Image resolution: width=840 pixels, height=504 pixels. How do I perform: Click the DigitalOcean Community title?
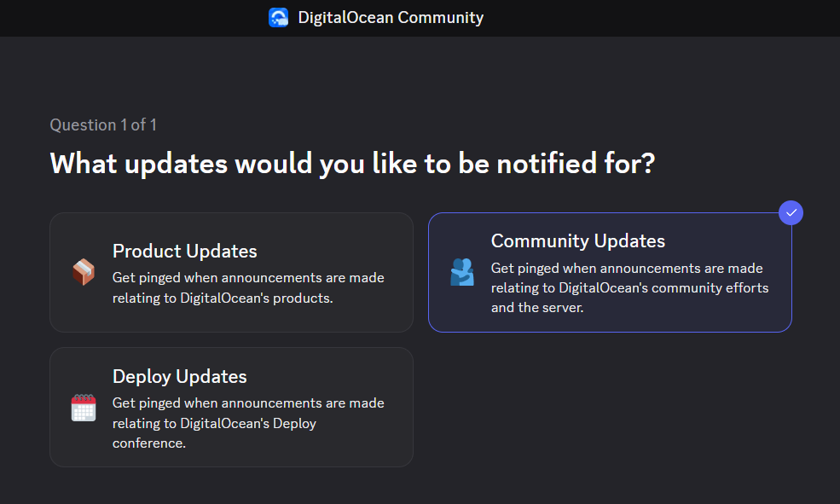(390, 17)
